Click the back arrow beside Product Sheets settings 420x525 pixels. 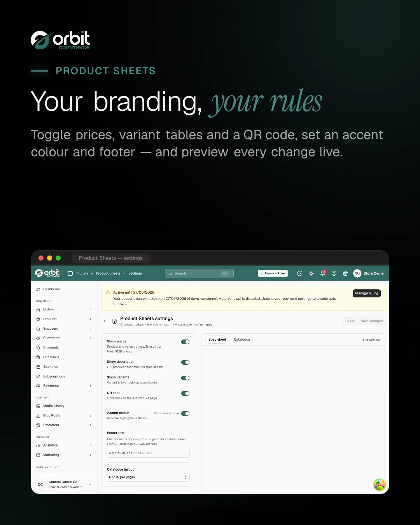pyautogui.click(x=105, y=321)
